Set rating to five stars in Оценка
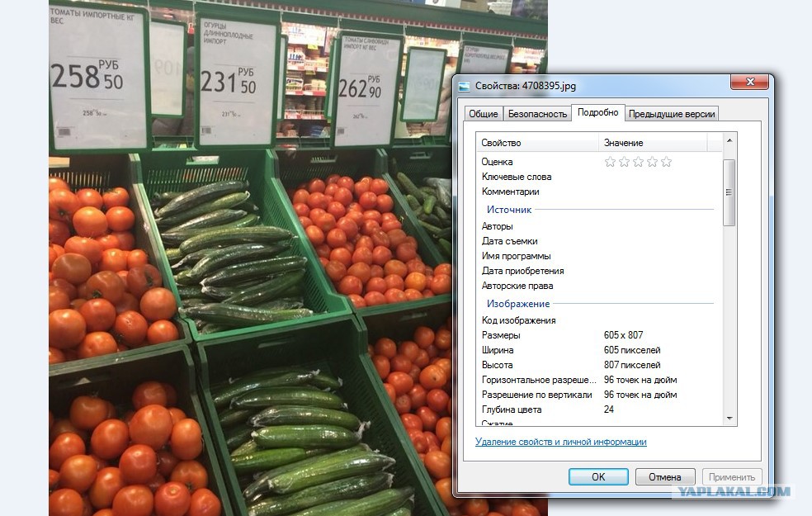 pos(667,162)
